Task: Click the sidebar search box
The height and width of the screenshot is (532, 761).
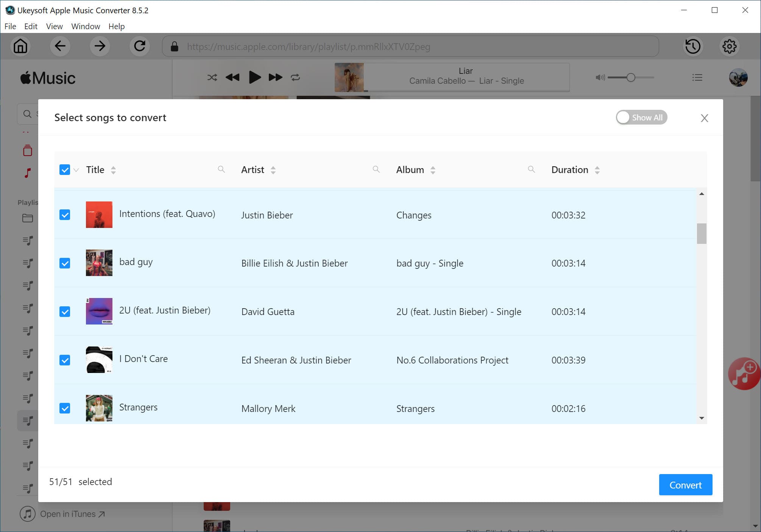Action: (x=28, y=114)
